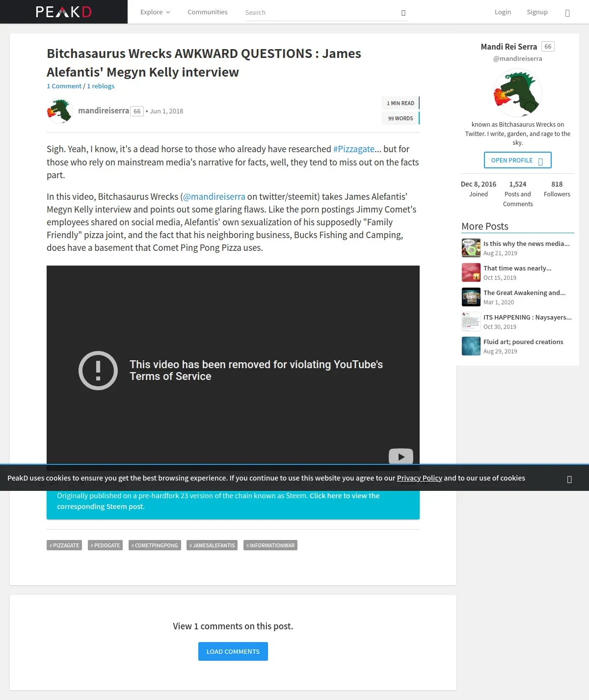Screen dimensions: 589x700
Task: Open post 'That time was nearly...'
Action: click(x=517, y=268)
